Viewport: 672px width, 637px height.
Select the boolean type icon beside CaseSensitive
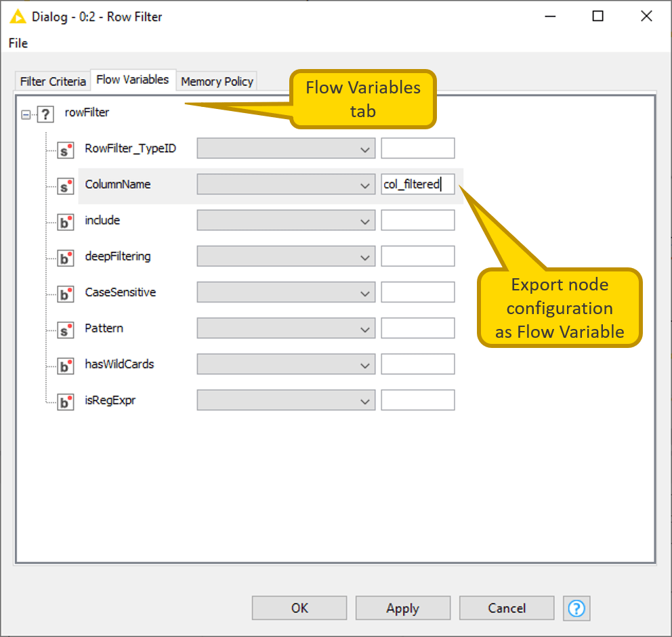tap(65, 294)
